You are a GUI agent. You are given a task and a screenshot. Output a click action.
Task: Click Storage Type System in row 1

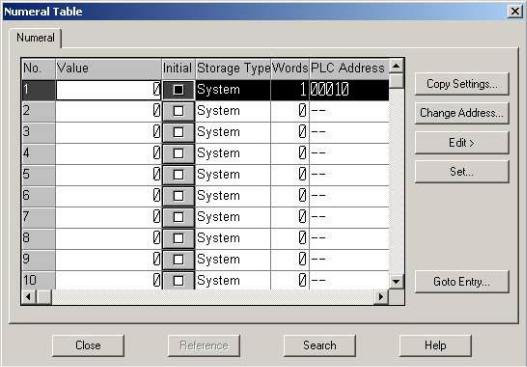point(233,90)
